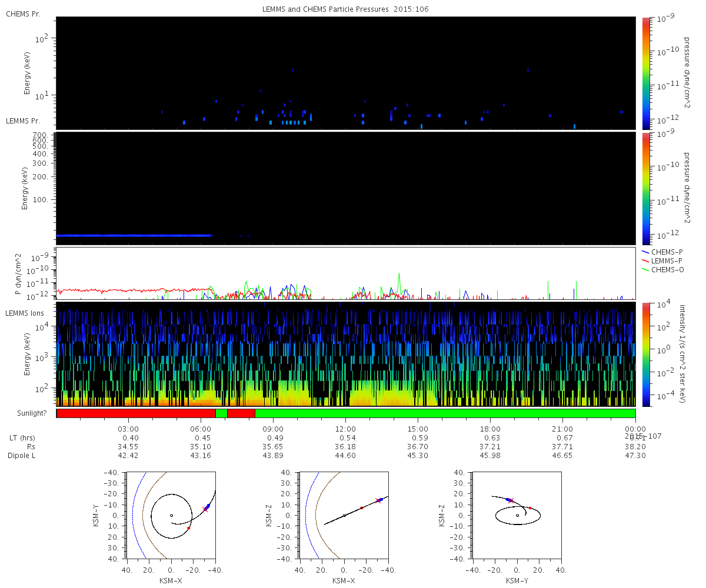
Task: Click the blue LEMMS pressure band before 06:00
Action: point(134,235)
